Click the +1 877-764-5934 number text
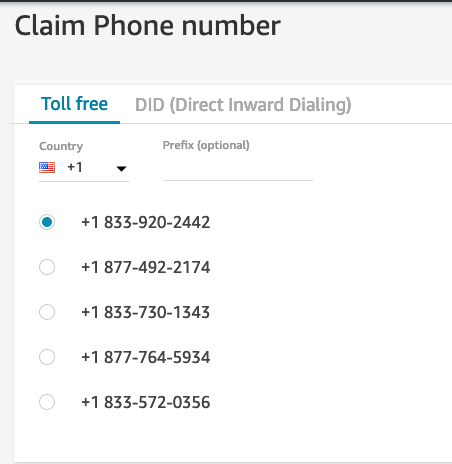452x464 pixels. (146, 357)
